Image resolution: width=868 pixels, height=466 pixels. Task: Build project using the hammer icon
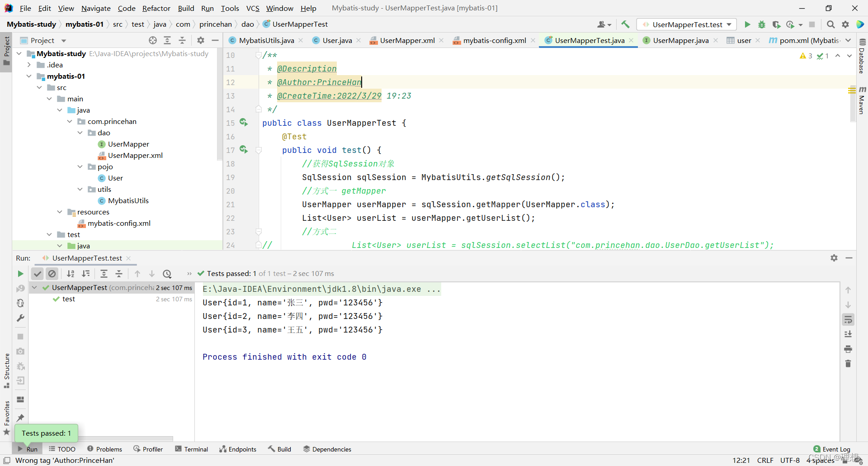(625, 24)
